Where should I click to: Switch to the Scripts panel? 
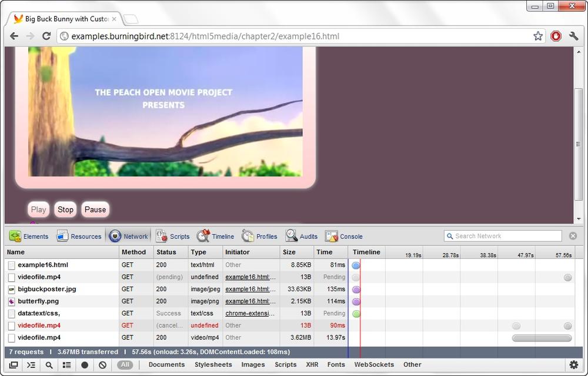(x=173, y=237)
